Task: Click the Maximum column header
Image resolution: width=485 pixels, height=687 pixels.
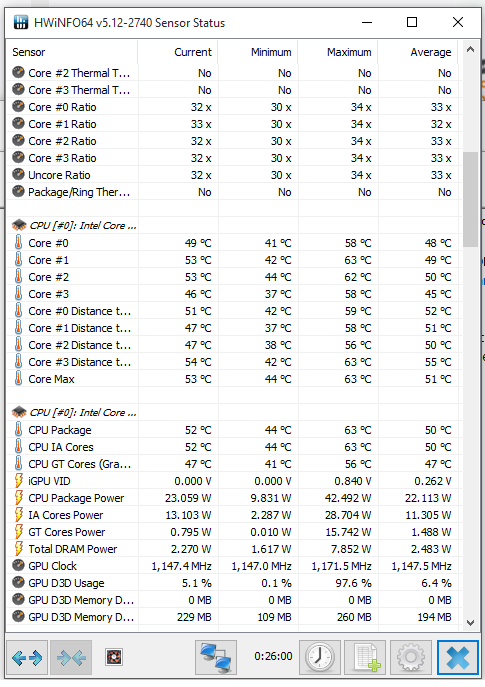Action: pos(338,52)
